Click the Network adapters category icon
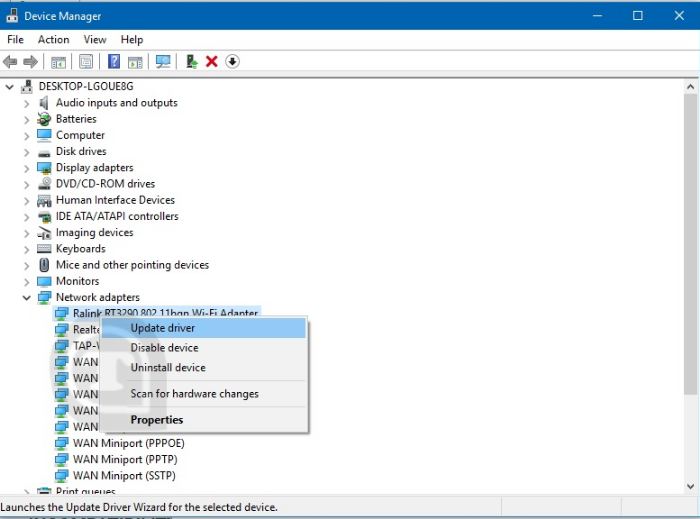700x519 pixels. point(44,297)
